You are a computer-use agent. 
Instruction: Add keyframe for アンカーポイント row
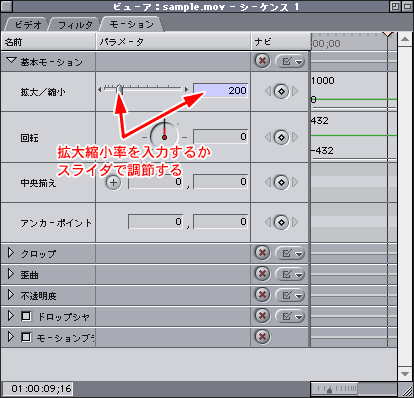pyautogui.click(x=281, y=222)
